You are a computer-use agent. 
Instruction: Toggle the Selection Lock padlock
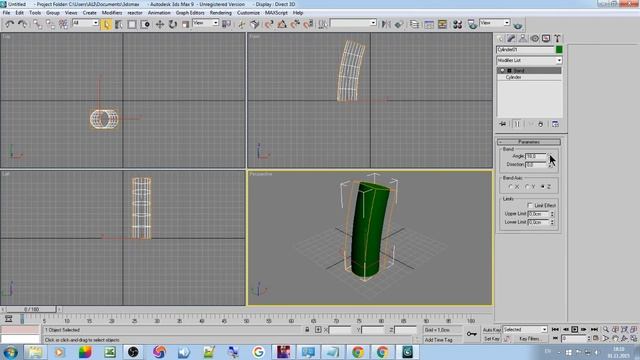[x=307, y=330]
